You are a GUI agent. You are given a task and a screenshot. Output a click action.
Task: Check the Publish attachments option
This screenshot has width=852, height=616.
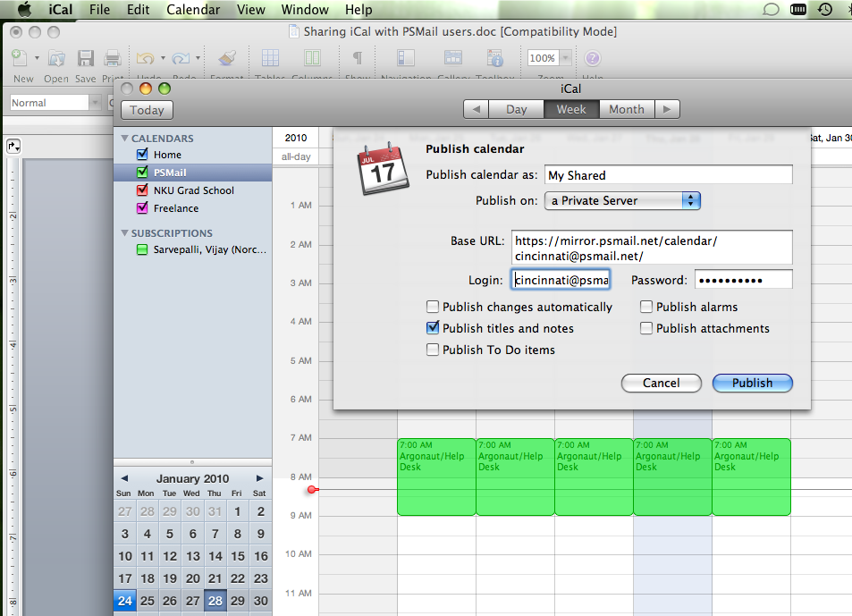pyautogui.click(x=646, y=328)
